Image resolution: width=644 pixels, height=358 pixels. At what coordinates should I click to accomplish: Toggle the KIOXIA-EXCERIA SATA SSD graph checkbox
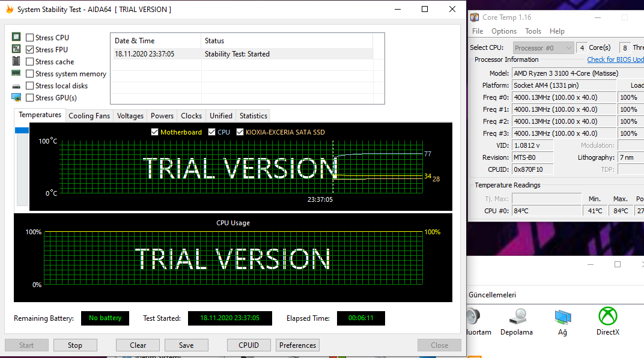tap(240, 132)
